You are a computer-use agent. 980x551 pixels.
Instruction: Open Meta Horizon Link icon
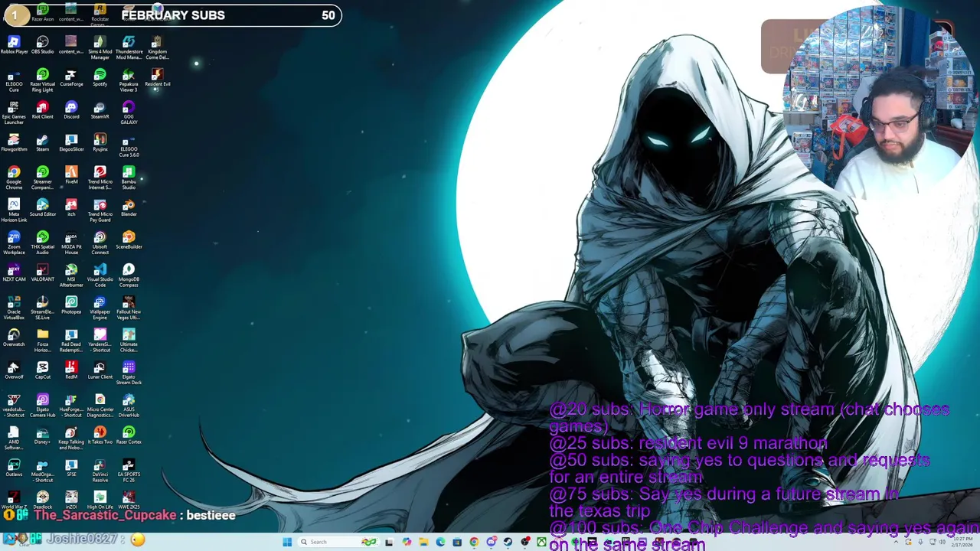(14, 210)
